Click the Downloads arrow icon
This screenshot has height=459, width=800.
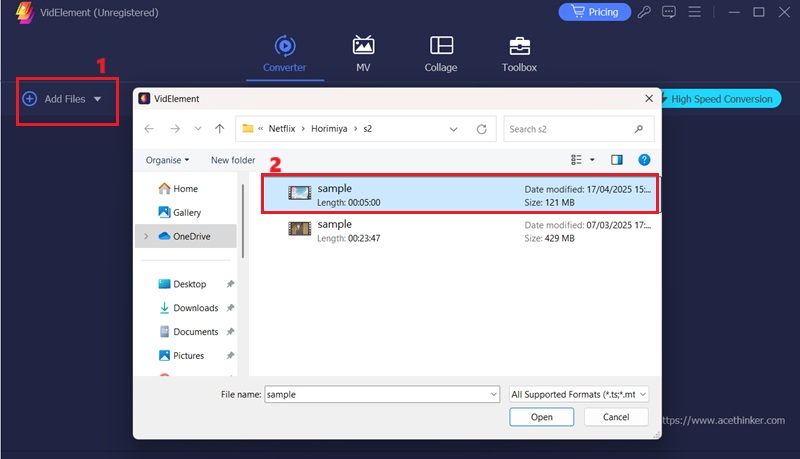point(164,308)
